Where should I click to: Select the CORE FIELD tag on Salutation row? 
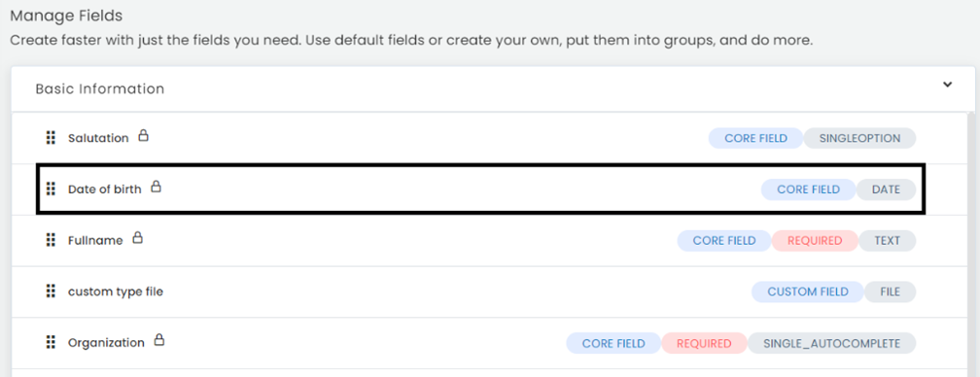pyautogui.click(x=755, y=138)
